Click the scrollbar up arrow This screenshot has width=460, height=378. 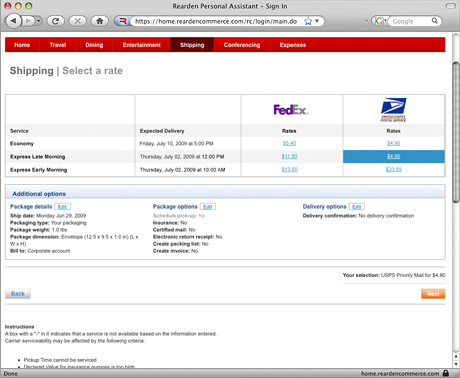coord(456,356)
